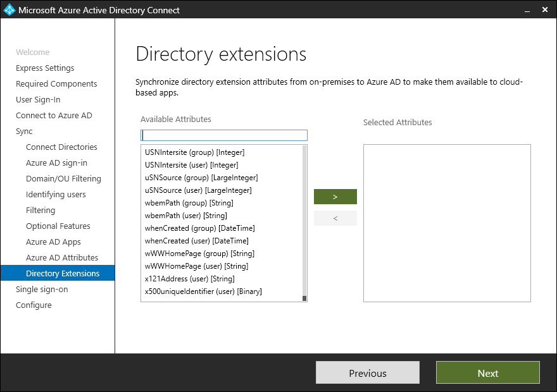Viewport: 557px width, 392px height.
Task: Click the remove attribute arrow button
Action: pos(335,218)
